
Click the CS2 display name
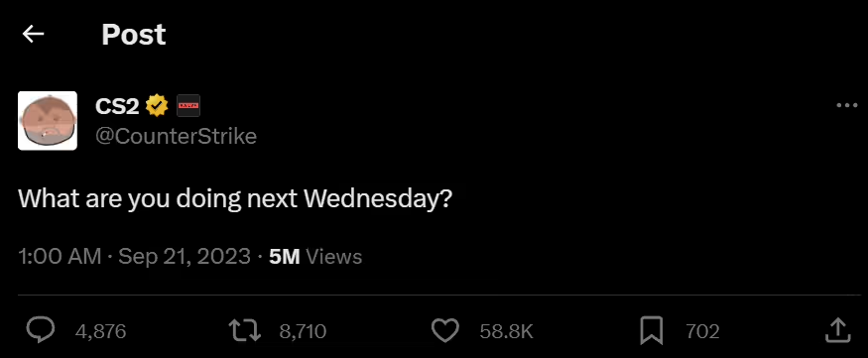(117, 106)
